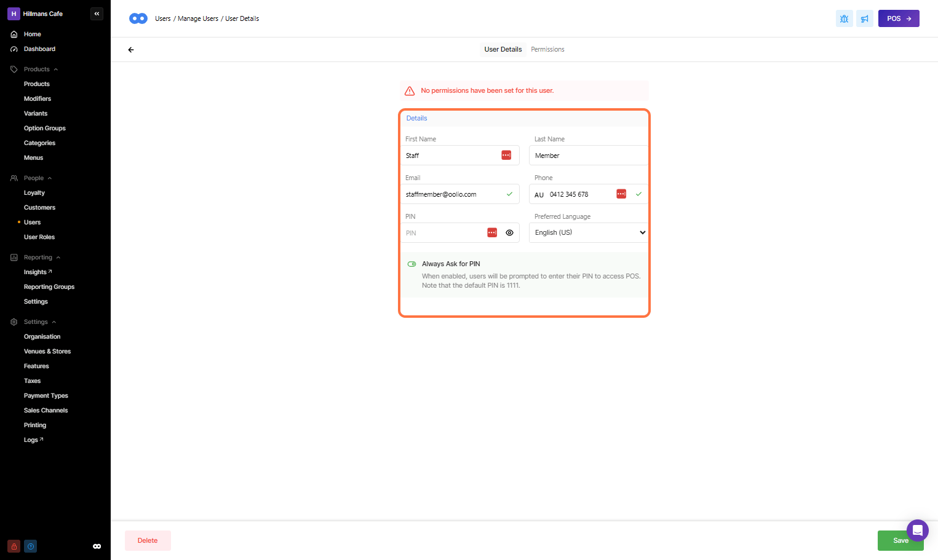
Task: Click the Oolio logo in header
Action: [138, 18]
